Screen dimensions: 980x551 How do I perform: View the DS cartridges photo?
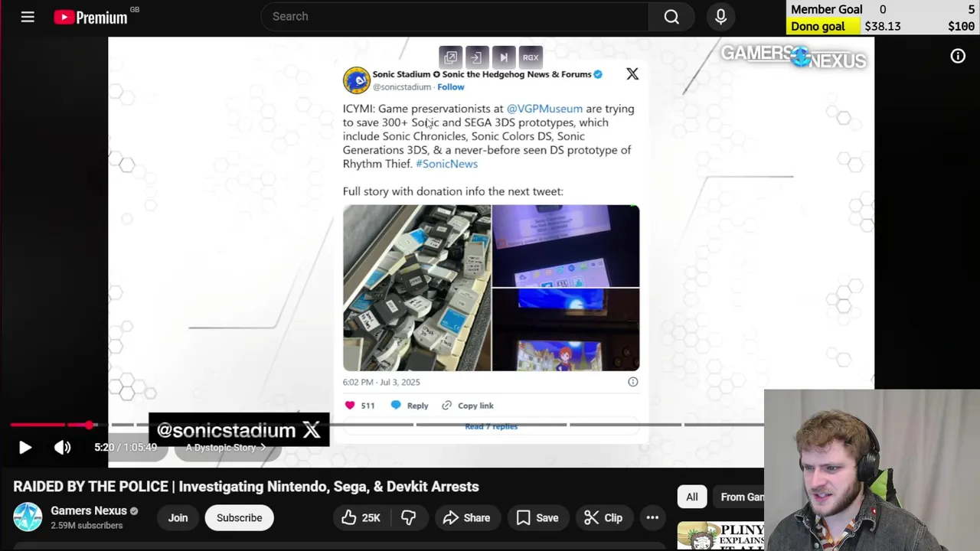[x=416, y=288]
